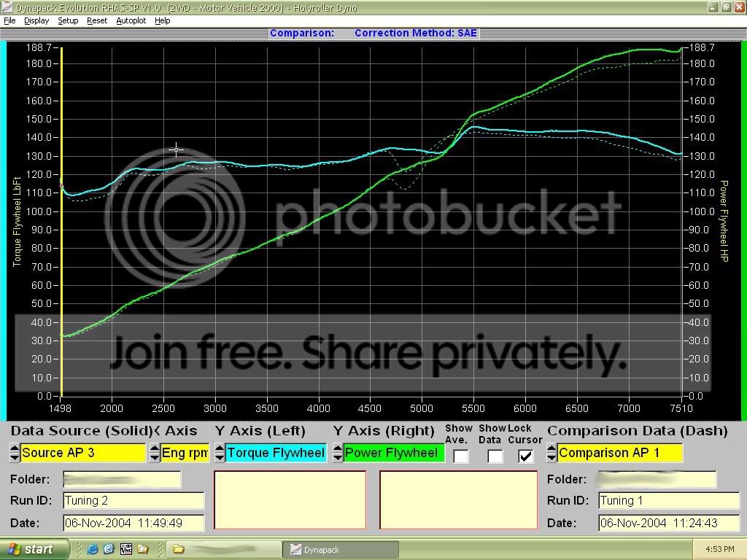Screen dimensions: 747x560
Task: Click the second quick launch icon
Action: coord(109,549)
